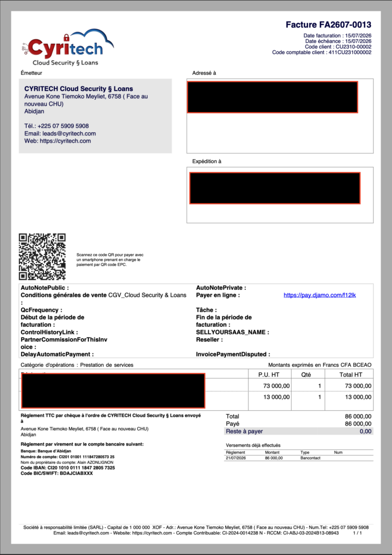Click 'Versements déjà effectués' heading

click(x=253, y=446)
